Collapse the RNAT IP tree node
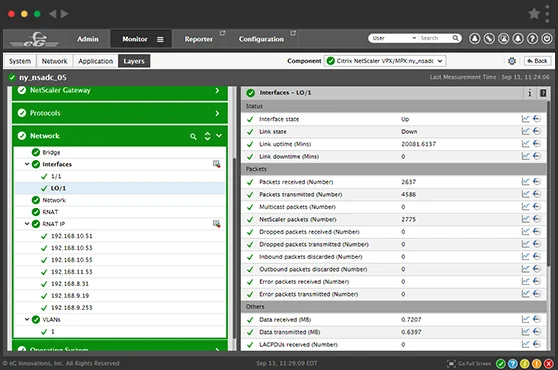Screen dimensions: 558x370 [x=27, y=224]
